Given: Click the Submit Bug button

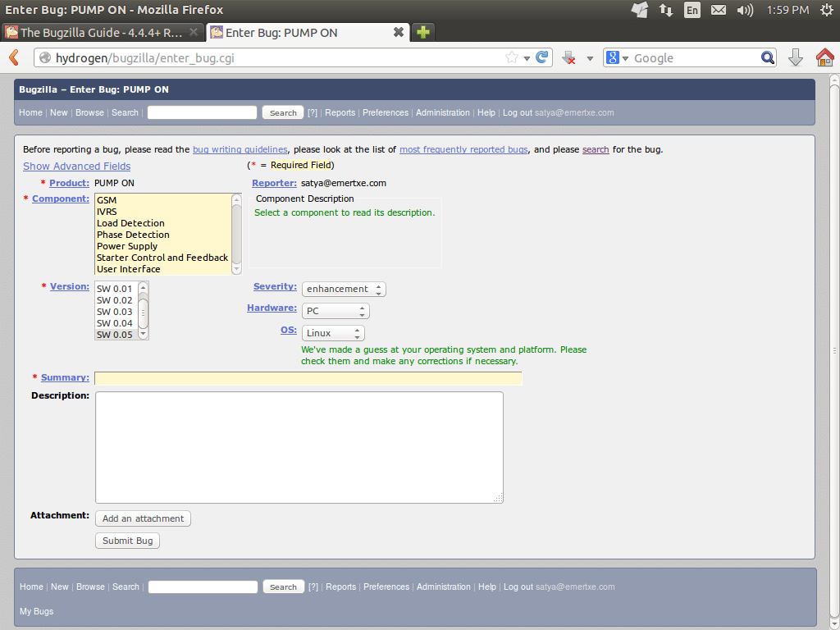Looking at the screenshot, I should click(127, 541).
